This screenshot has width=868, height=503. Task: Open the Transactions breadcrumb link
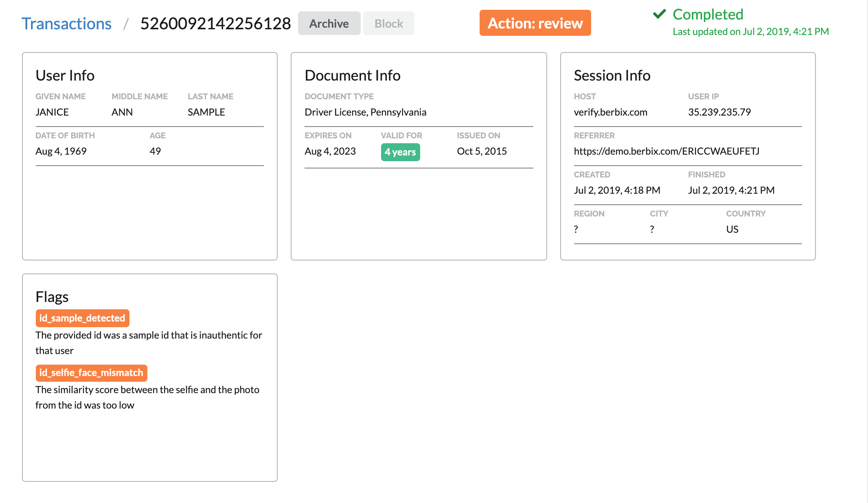66,24
